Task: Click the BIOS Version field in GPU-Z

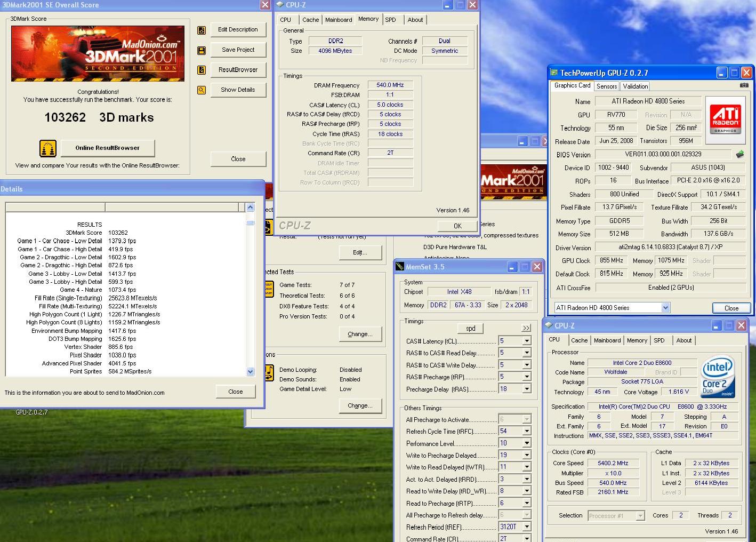Action: (663, 154)
